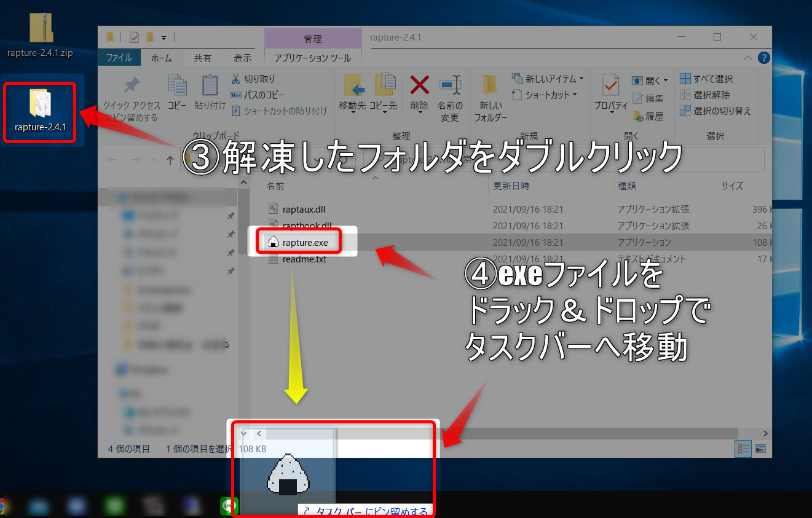Switch to details view button in status bar
812x518 pixels.
pos(744,449)
